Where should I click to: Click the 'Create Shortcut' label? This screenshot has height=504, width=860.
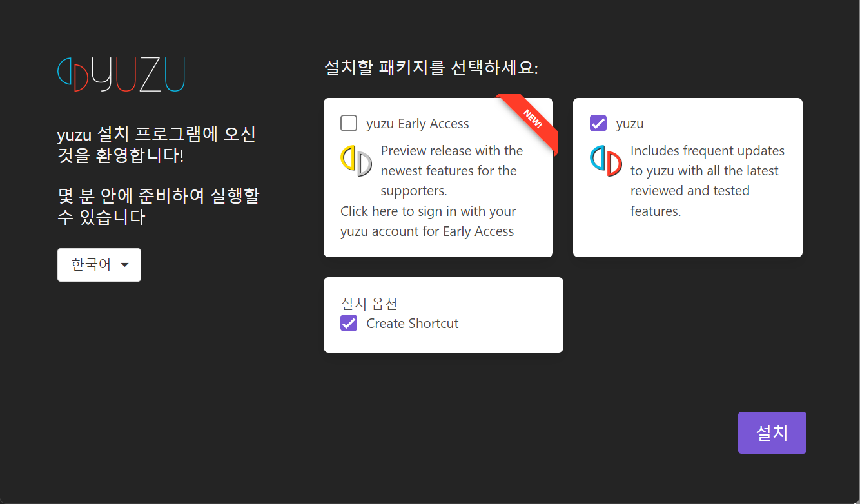click(413, 324)
